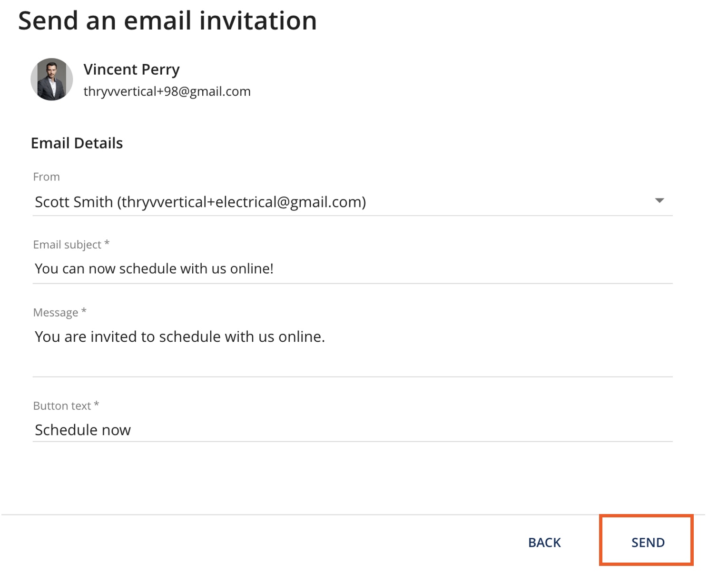Click Vincent Perry's profile photo
The height and width of the screenshot is (574, 728).
[x=52, y=79]
